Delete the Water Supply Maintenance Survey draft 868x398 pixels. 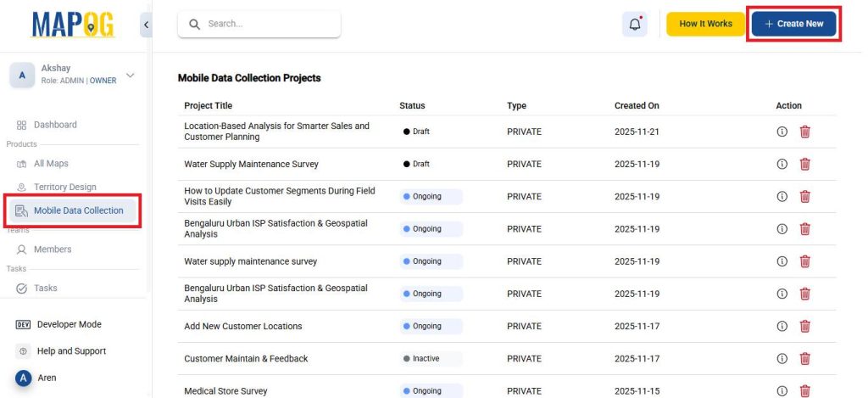[804, 164]
